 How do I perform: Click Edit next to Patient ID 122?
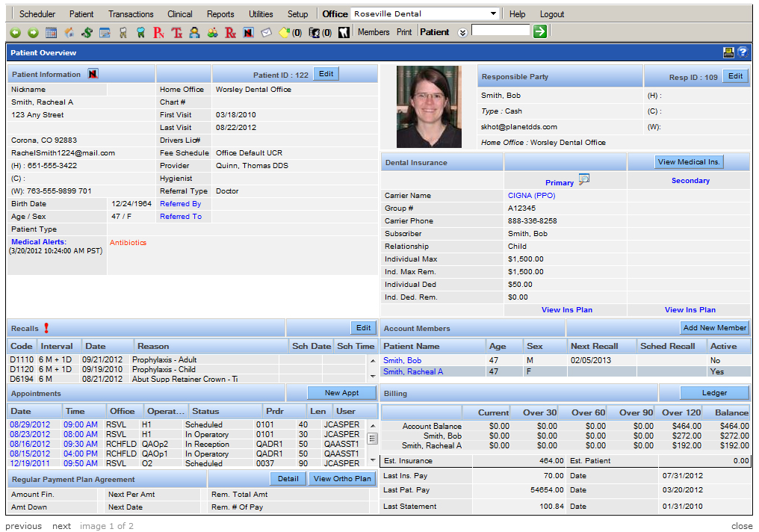[x=326, y=73]
